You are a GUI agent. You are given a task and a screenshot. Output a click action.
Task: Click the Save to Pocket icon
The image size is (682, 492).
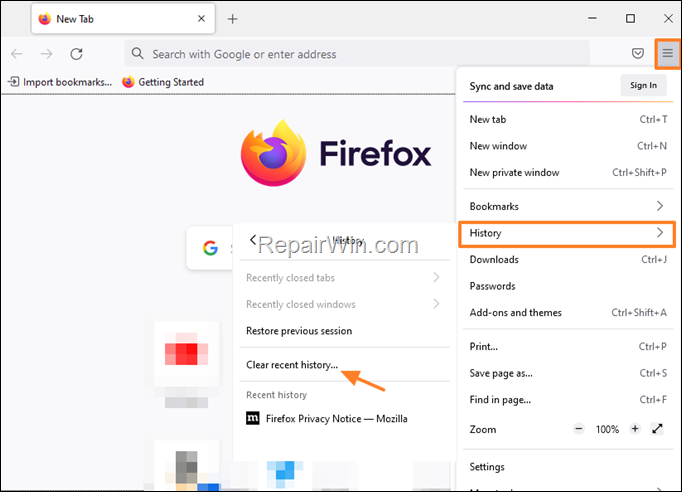click(x=638, y=54)
